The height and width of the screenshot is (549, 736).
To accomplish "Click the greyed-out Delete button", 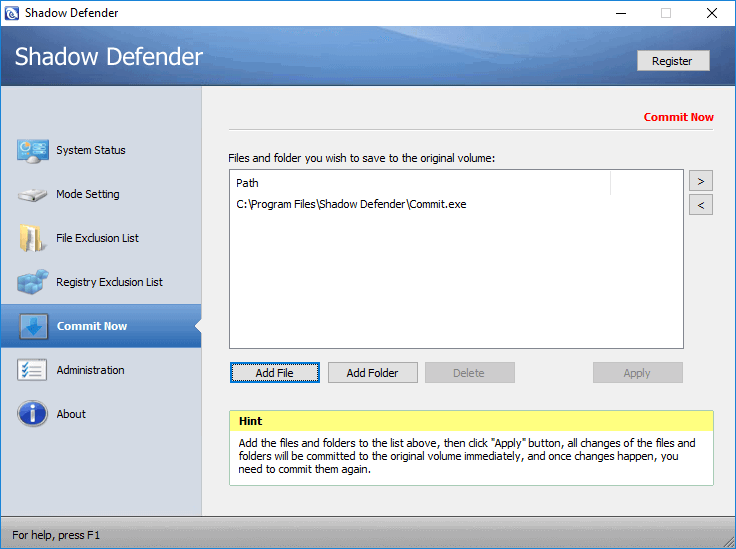I will 469,373.
